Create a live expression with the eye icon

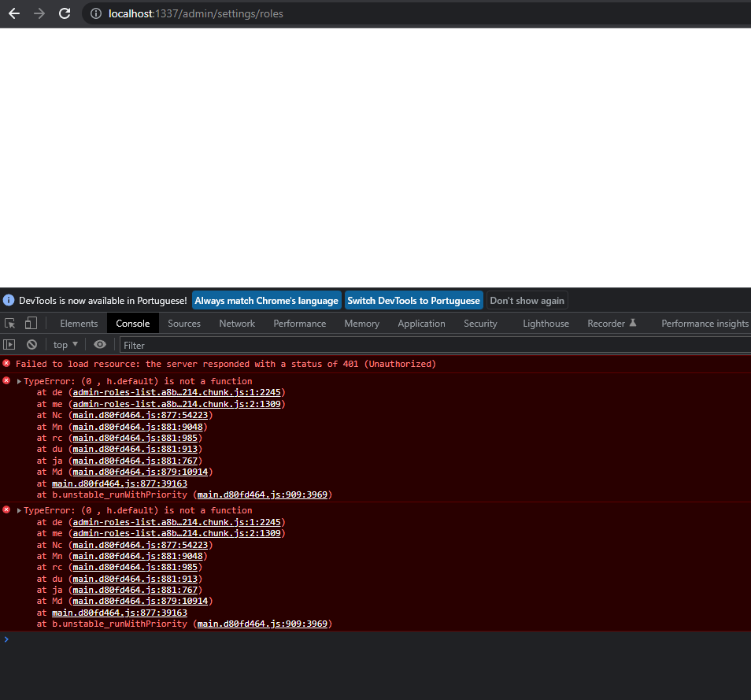pos(99,344)
